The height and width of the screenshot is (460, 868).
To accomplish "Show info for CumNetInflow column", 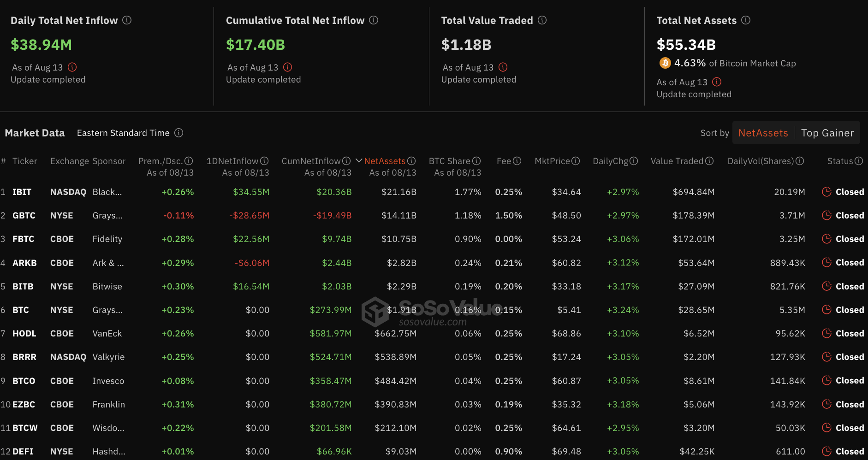I will (x=346, y=161).
